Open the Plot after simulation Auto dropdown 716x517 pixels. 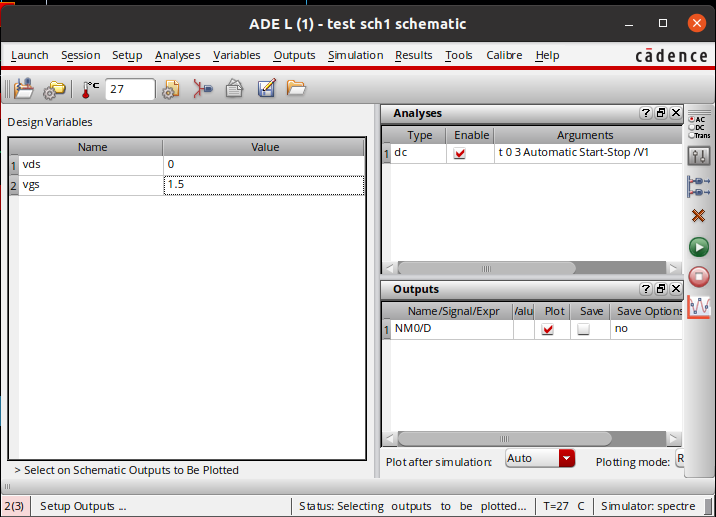tap(540, 458)
